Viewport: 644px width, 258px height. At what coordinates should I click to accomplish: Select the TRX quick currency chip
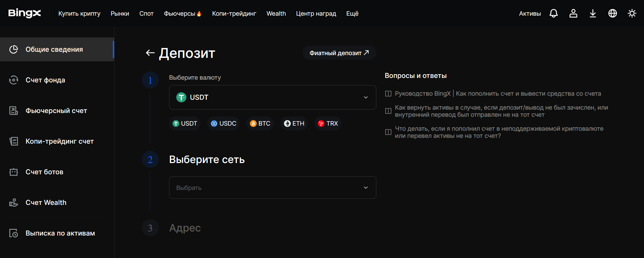(328, 124)
